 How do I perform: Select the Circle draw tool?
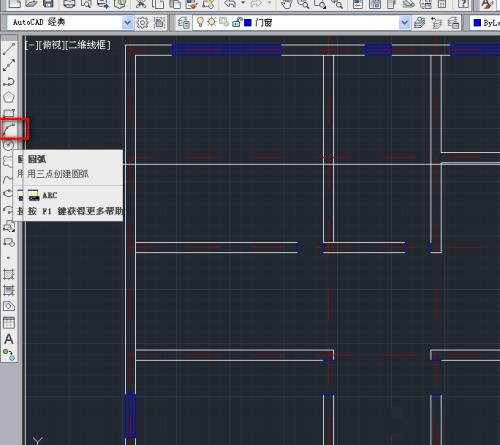(x=8, y=145)
